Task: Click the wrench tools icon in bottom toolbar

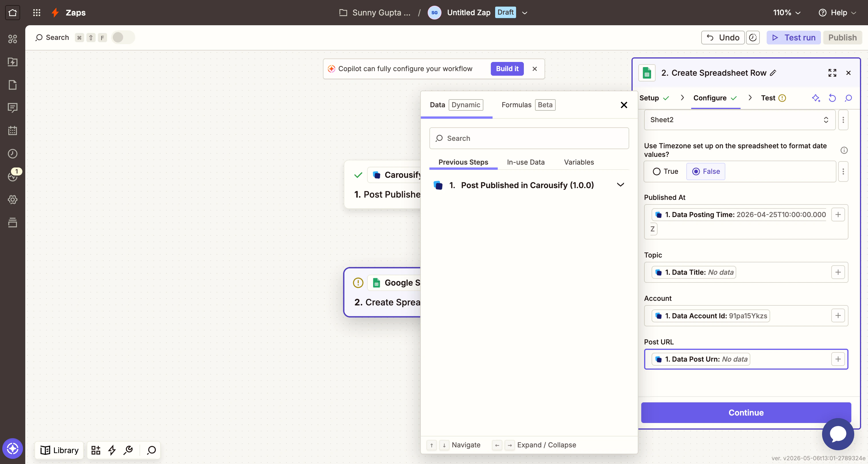Action: (x=128, y=450)
